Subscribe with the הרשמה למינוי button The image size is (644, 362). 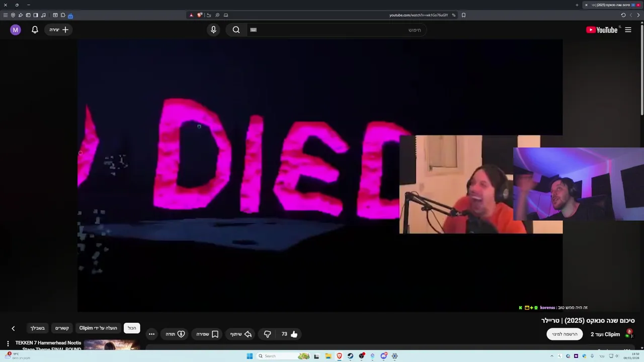click(565, 334)
